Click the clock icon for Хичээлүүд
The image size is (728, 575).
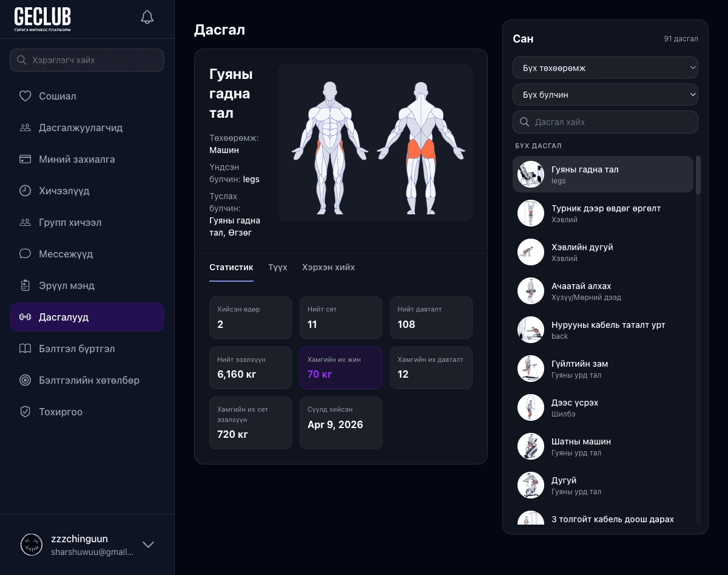tap(25, 191)
